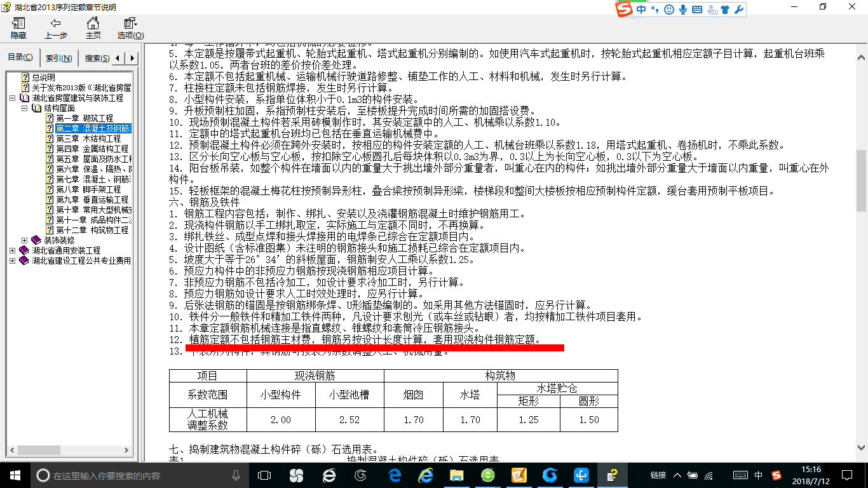Viewport: 868px width, 488px height.
Task: Click Sogou voice input microphone icon
Action: click(683, 10)
